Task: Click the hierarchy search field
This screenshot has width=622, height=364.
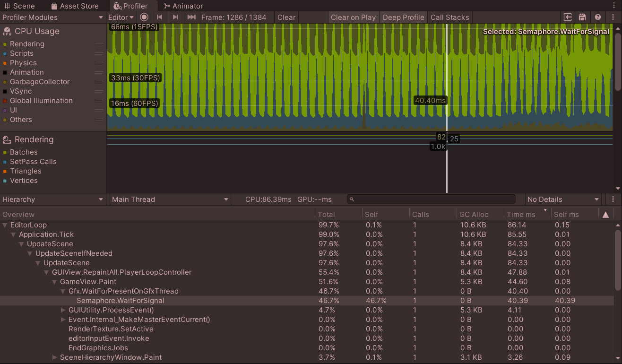Action: click(431, 199)
